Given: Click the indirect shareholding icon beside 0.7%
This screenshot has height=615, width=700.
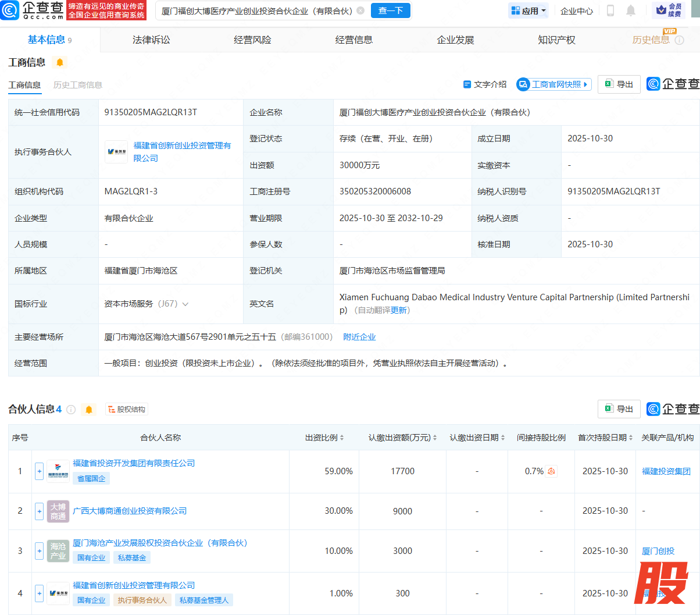Looking at the screenshot, I should [x=551, y=471].
